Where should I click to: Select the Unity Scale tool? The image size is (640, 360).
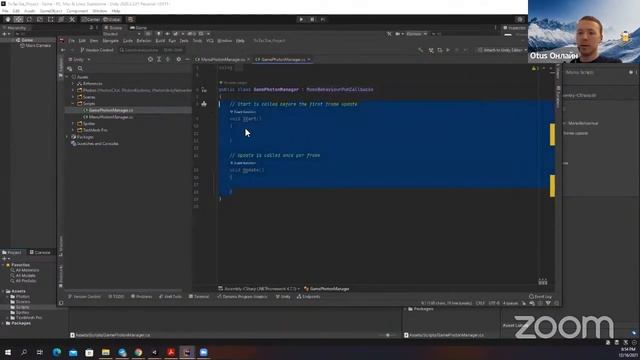tap(40, 19)
